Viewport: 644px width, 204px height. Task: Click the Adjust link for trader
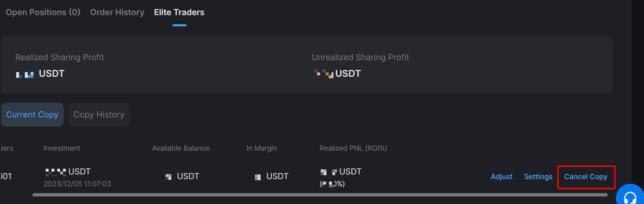(501, 177)
